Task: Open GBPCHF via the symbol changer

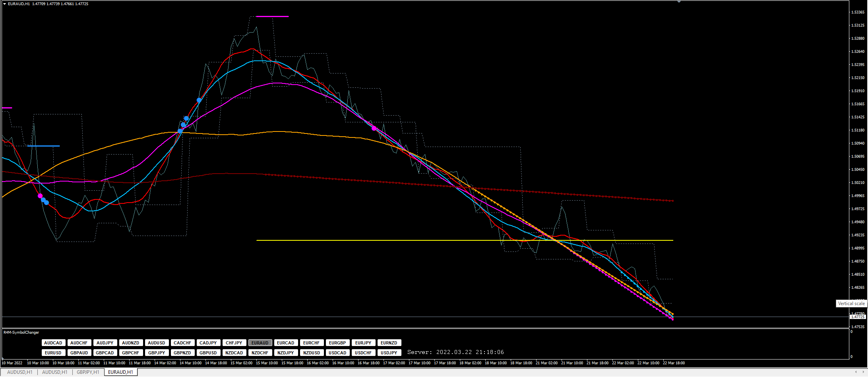Action: (x=131, y=353)
